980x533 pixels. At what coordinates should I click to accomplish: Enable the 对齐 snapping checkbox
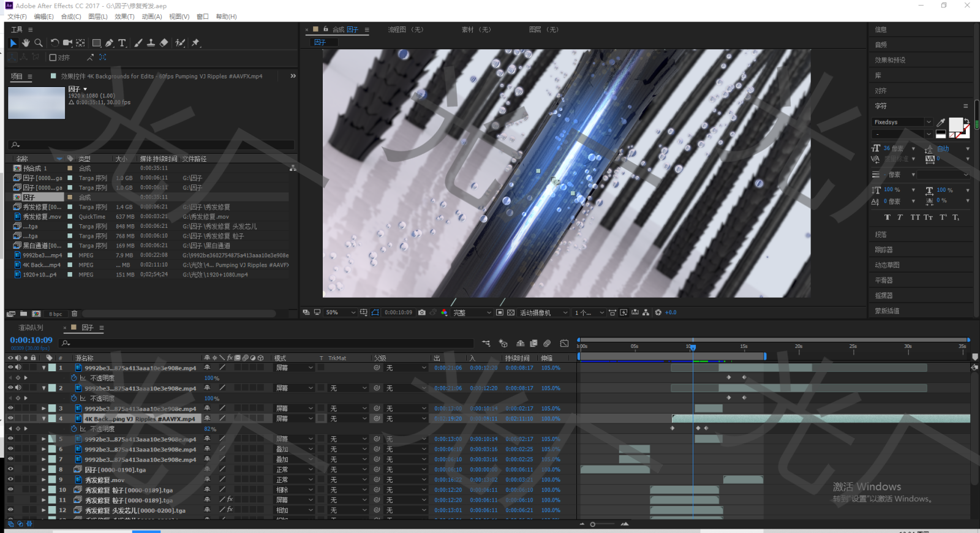tap(53, 58)
